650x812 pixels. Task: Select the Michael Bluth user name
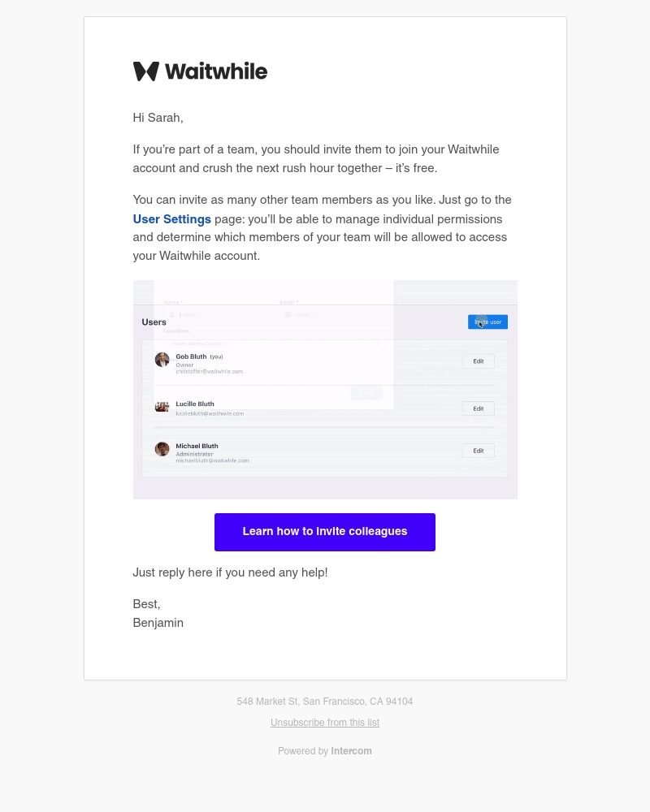pos(197,446)
